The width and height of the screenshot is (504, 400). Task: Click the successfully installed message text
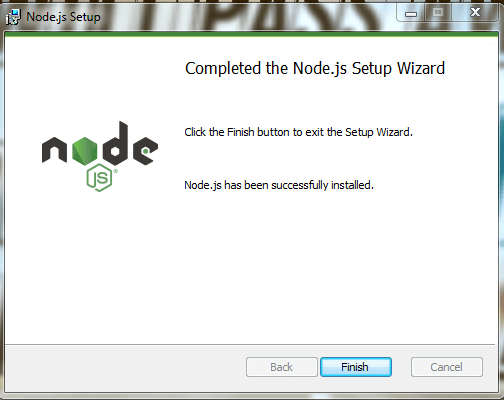[x=279, y=185]
